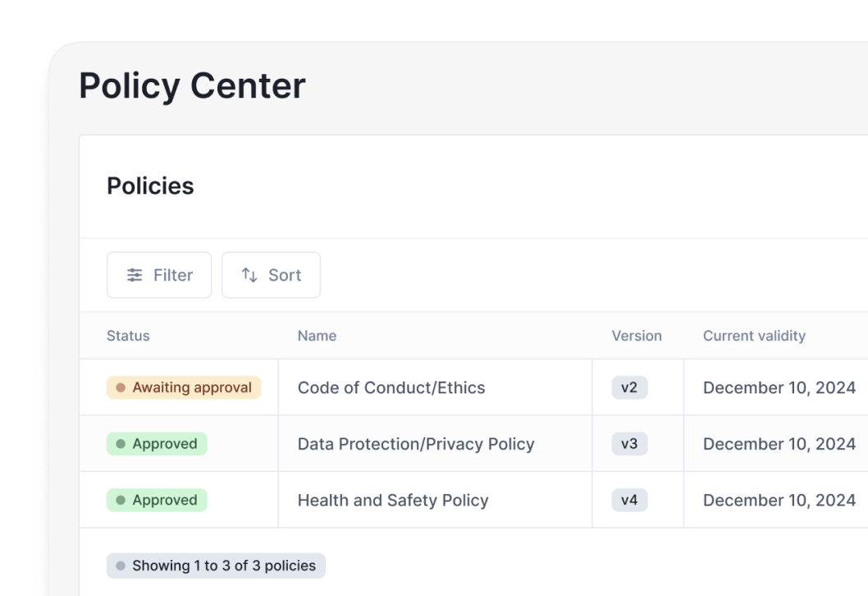This screenshot has width=868, height=596.
Task: Click the Sort arrows icon
Action: (249, 275)
